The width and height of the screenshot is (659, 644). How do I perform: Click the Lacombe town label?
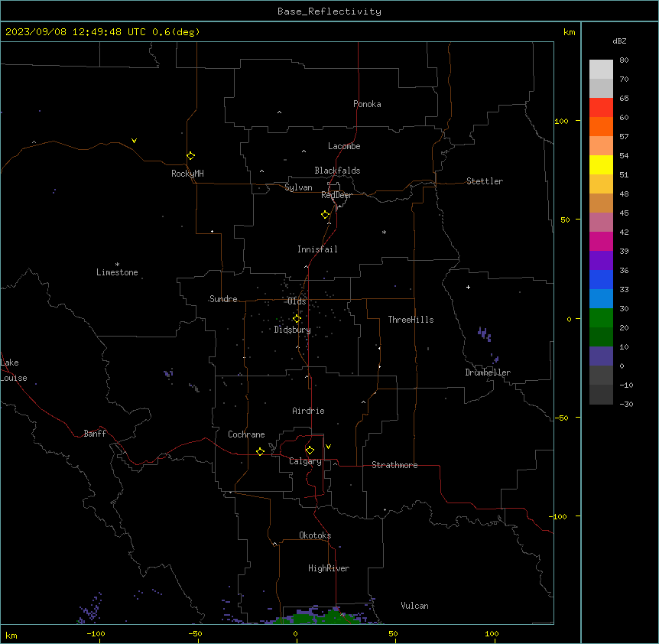[x=344, y=146]
